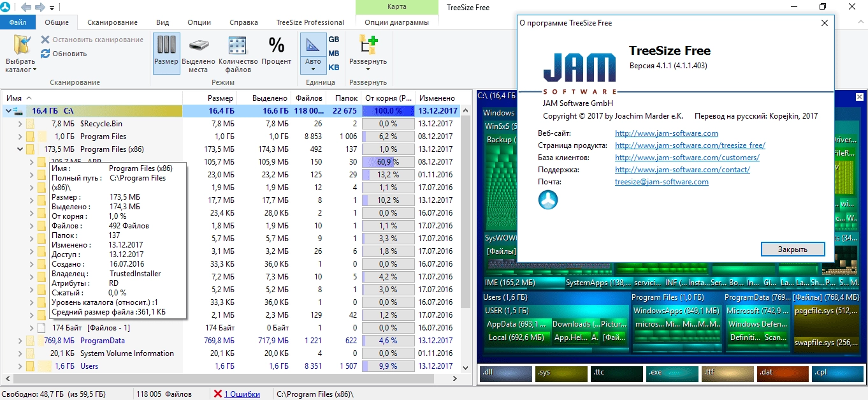Click the Развернуть tree expand icon
The width and height of the screenshot is (868, 400).
coord(368,45)
